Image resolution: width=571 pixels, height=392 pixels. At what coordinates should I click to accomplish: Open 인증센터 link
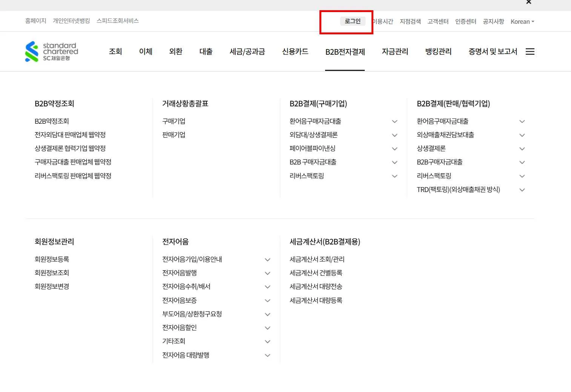click(x=466, y=22)
